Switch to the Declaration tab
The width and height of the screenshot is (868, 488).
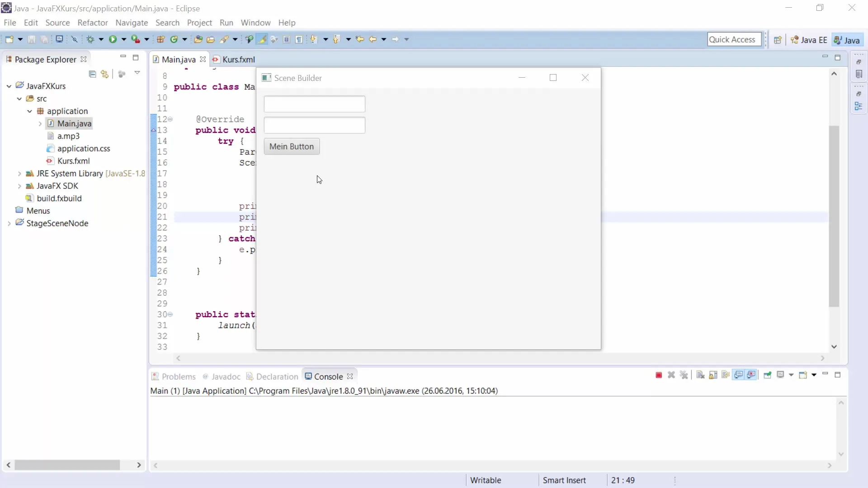(273, 376)
